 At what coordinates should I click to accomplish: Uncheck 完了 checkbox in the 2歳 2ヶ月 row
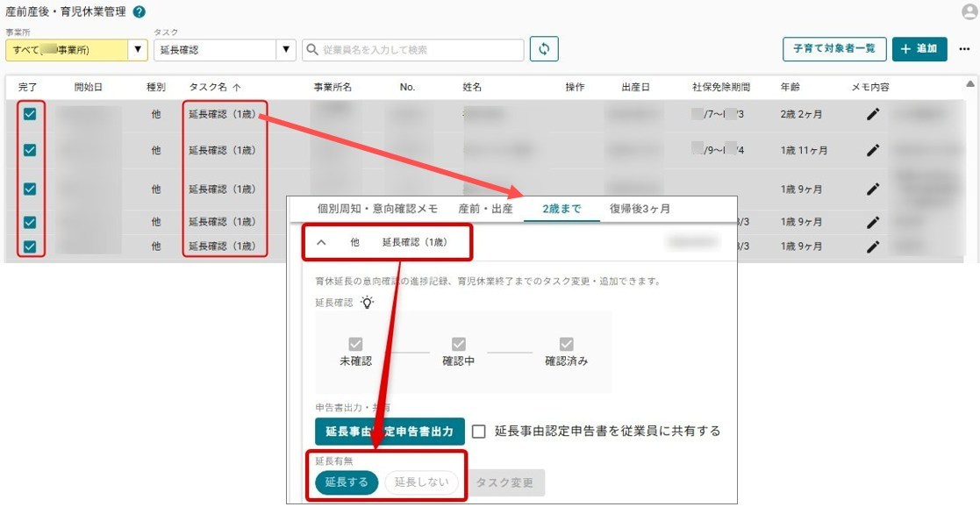click(29, 114)
